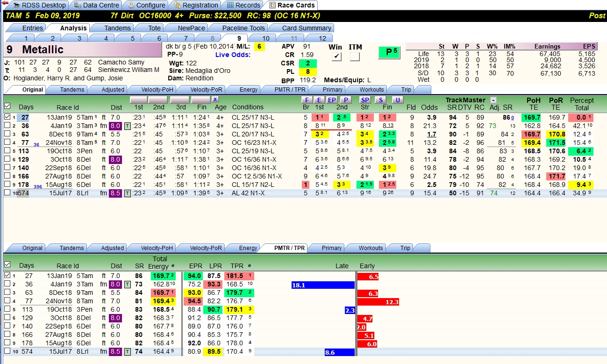This screenshot has height=364, width=607.
Task: Toggle the select-all checkbox in Original table header
Action: 7,107
